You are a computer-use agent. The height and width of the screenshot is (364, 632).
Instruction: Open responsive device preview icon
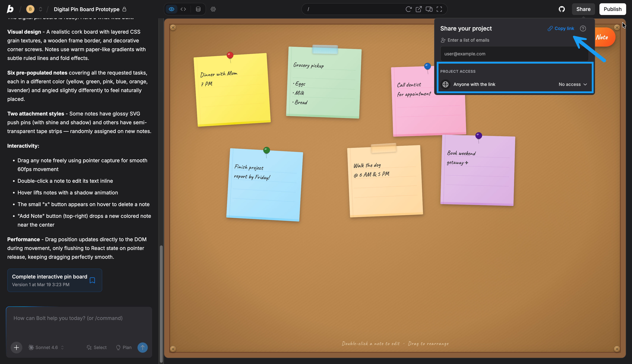429,9
